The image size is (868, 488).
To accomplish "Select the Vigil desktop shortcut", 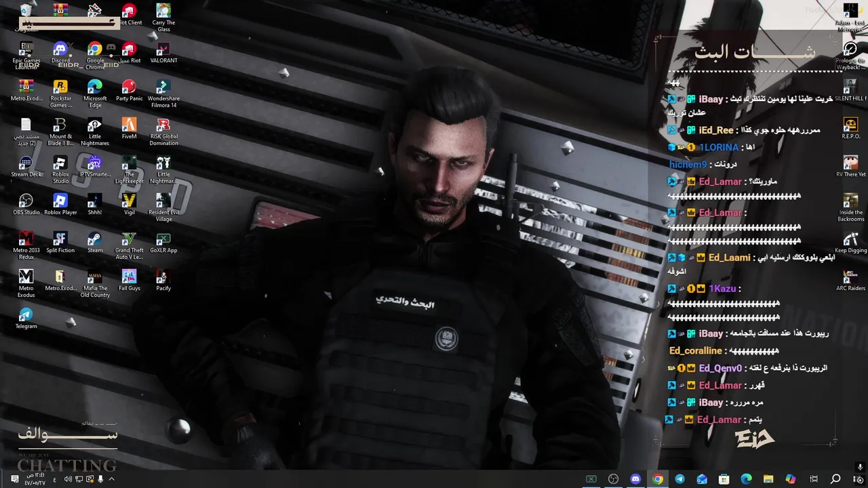I will point(129,205).
